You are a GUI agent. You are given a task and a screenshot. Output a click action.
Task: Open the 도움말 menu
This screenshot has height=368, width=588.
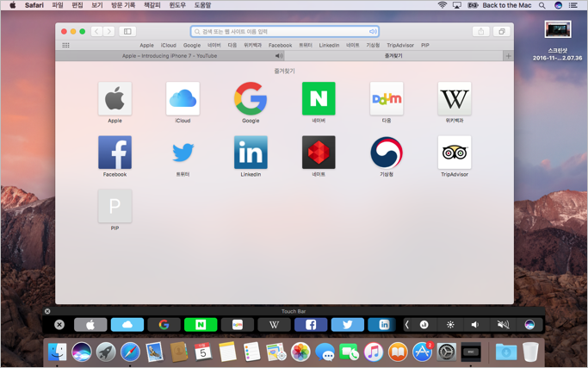pyautogui.click(x=202, y=5)
